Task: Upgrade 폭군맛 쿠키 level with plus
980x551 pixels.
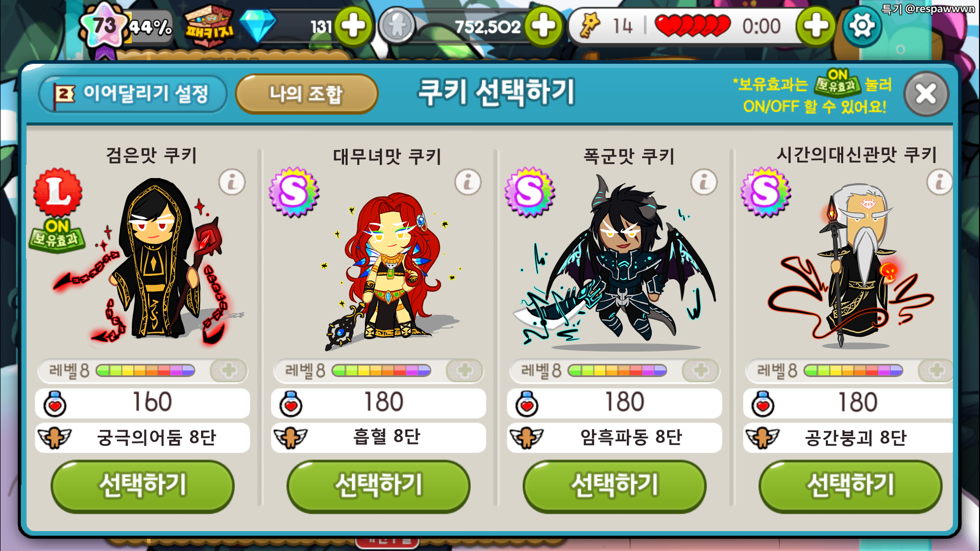Action: [701, 370]
